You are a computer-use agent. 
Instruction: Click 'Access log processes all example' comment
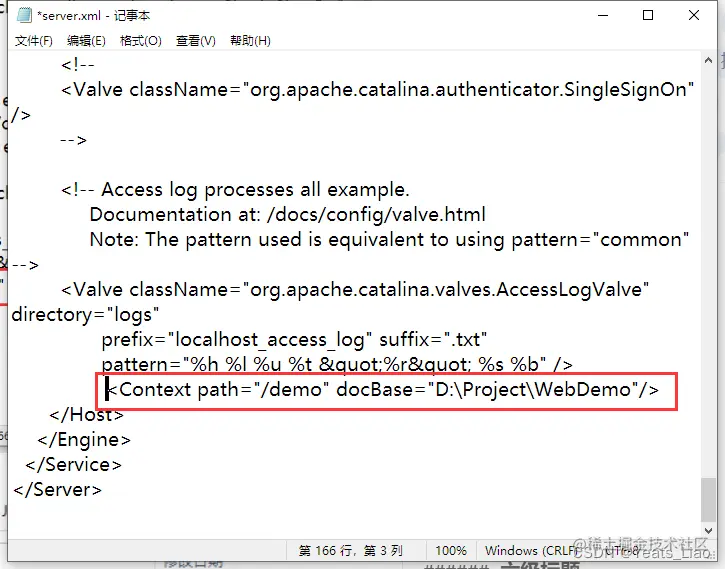click(x=235, y=190)
